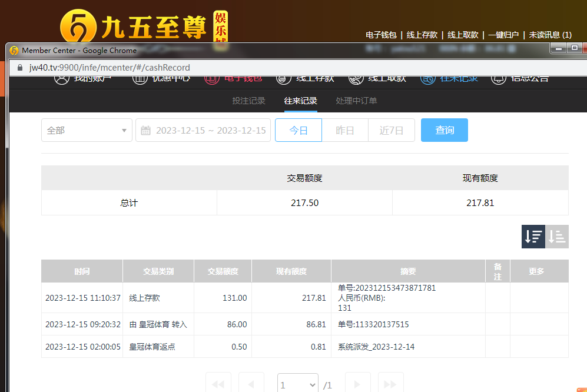Go to the next page of records
Screen dimensions: 587x392
coord(357,384)
